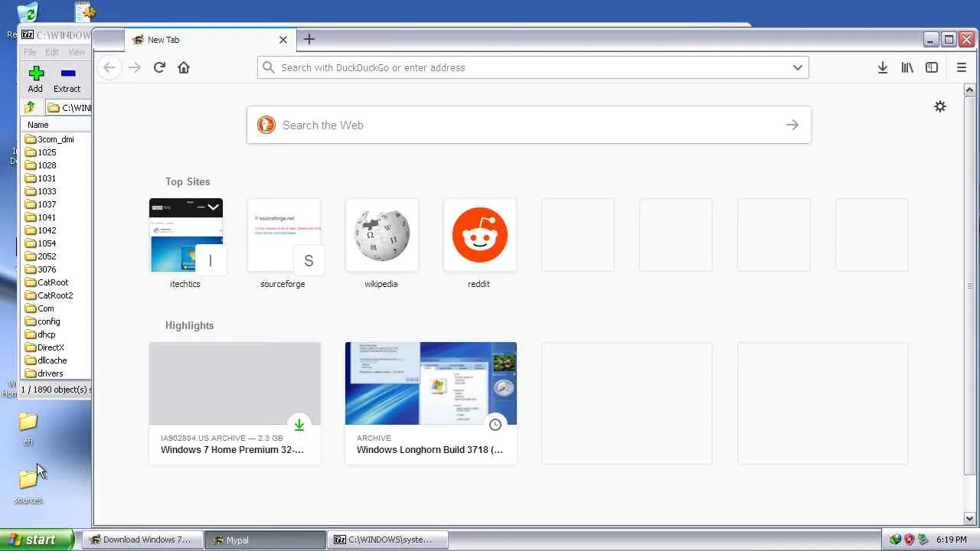The image size is (980, 551).
Task: Select the sources folder on desktop
Action: tap(28, 487)
